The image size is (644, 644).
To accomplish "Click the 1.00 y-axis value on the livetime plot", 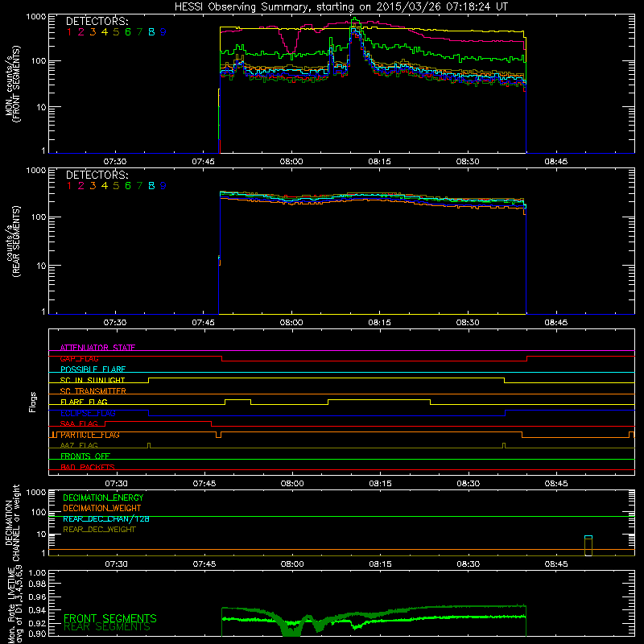I will pyautogui.click(x=37, y=573).
